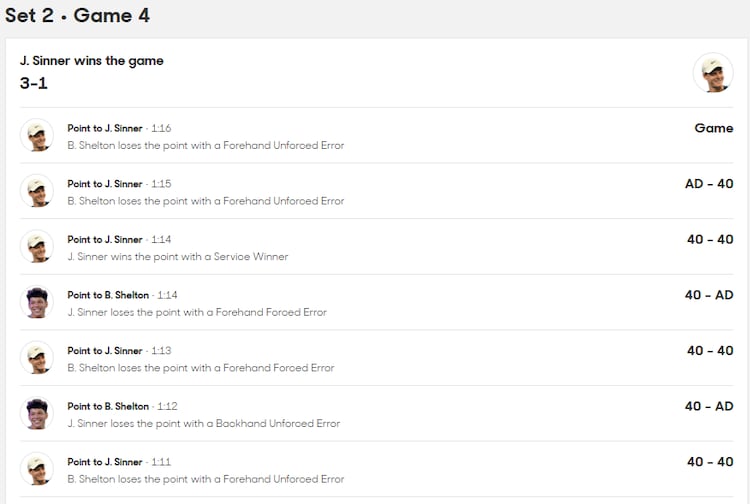Click Sinner's avatar on the Service Winner row

[37, 247]
